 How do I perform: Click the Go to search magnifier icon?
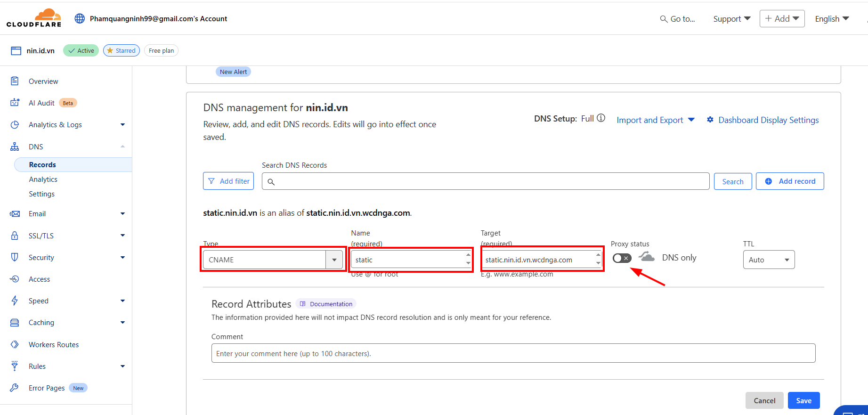pyautogui.click(x=664, y=19)
